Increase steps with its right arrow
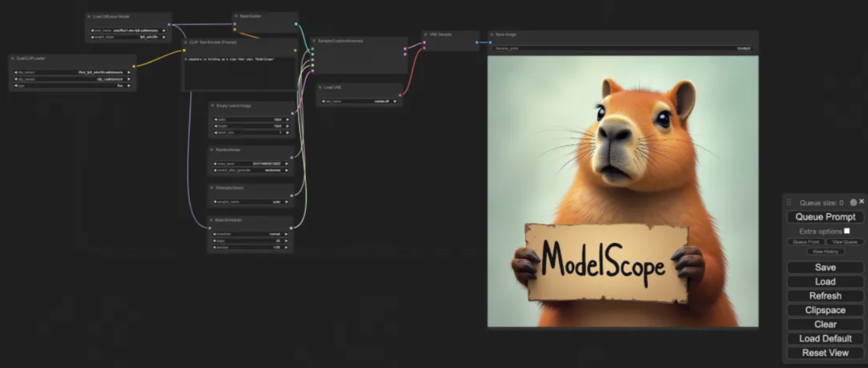 pos(287,240)
